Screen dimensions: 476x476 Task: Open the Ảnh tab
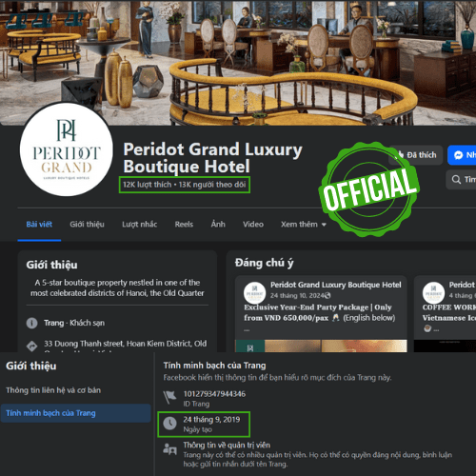tap(218, 224)
